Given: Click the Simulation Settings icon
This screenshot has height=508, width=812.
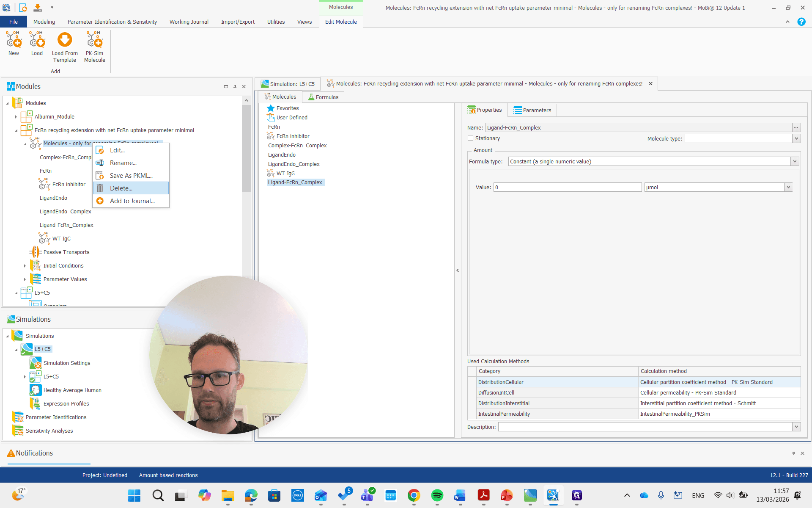Looking at the screenshot, I should pos(36,363).
